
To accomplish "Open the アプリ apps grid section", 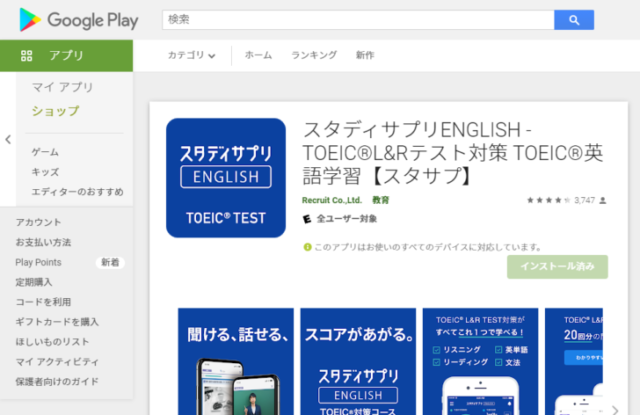I will click(66, 55).
